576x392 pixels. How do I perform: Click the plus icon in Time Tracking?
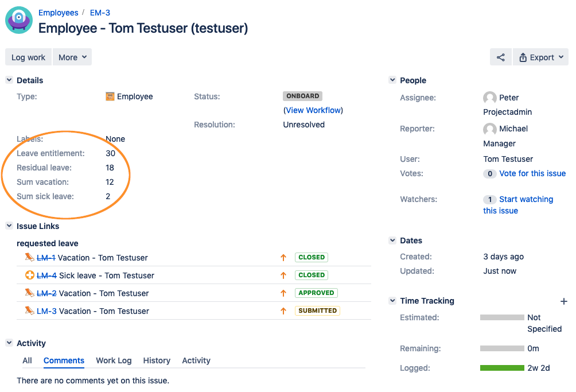pos(563,301)
